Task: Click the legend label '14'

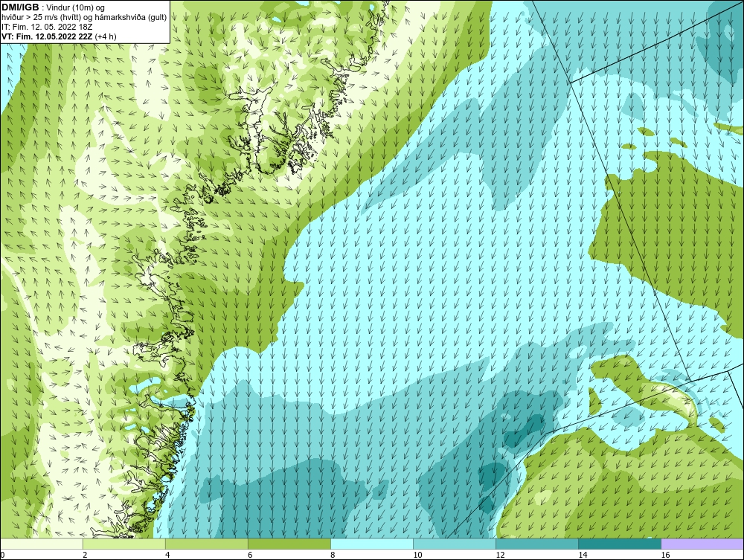Action: [x=583, y=555]
